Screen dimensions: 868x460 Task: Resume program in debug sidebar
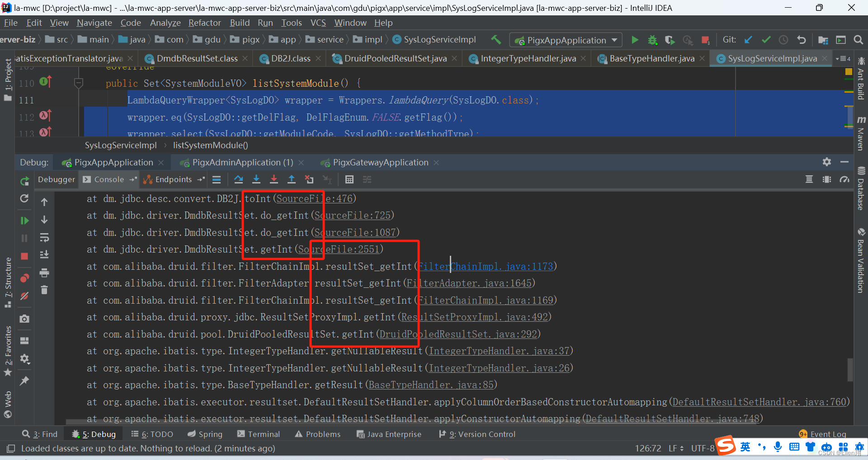pyautogui.click(x=24, y=221)
